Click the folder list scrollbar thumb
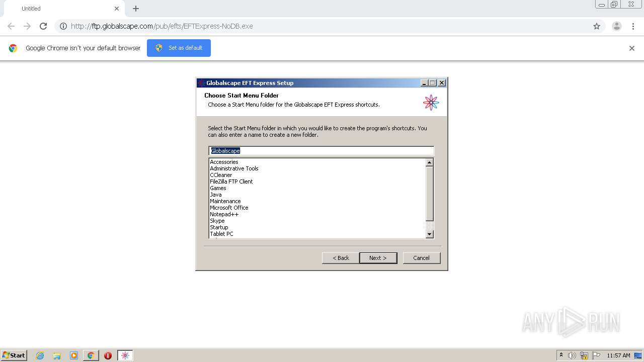The width and height of the screenshot is (644, 362). click(429, 193)
